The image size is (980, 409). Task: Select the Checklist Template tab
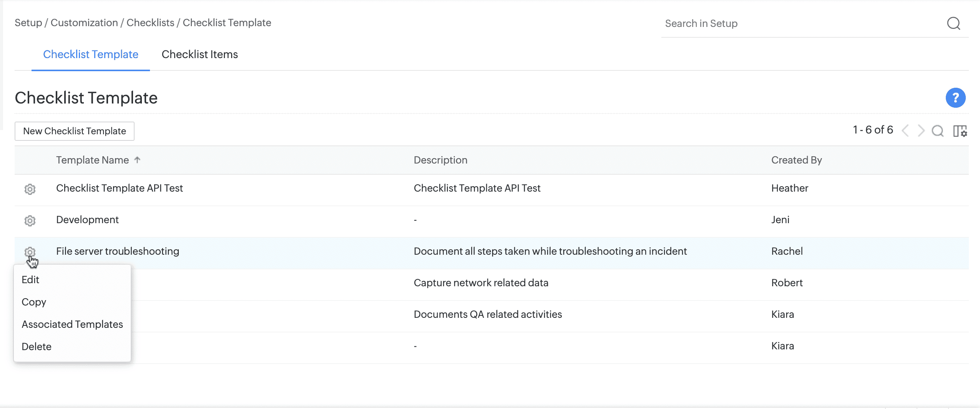click(90, 55)
